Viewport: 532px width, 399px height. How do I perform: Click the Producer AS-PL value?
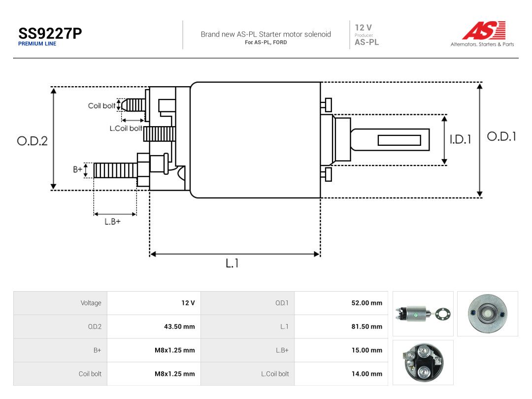coord(367,42)
